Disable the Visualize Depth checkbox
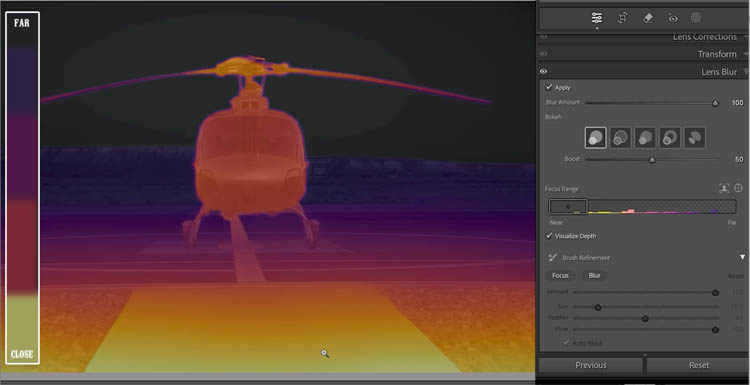The image size is (750, 385). (549, 236)
